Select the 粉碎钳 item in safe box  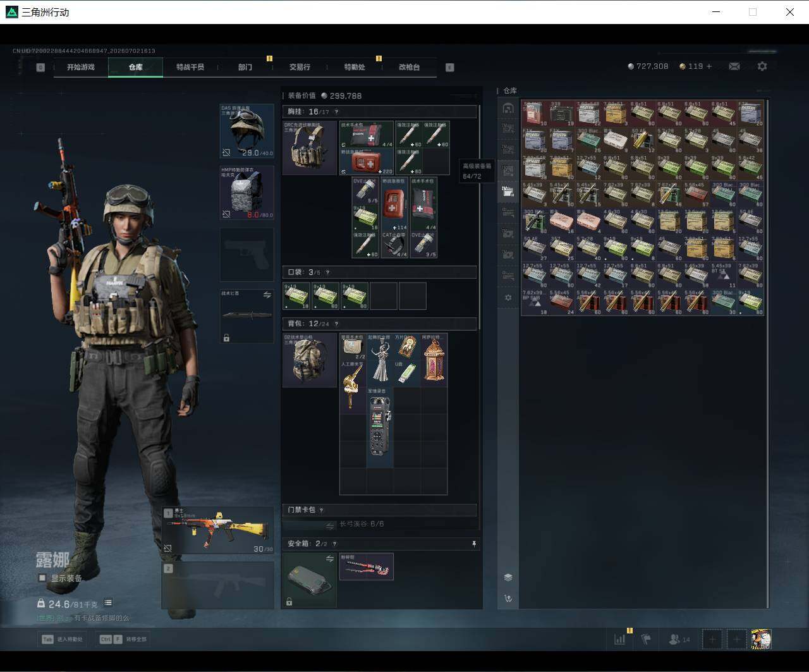pyautogui.click(x=367, y=566)
